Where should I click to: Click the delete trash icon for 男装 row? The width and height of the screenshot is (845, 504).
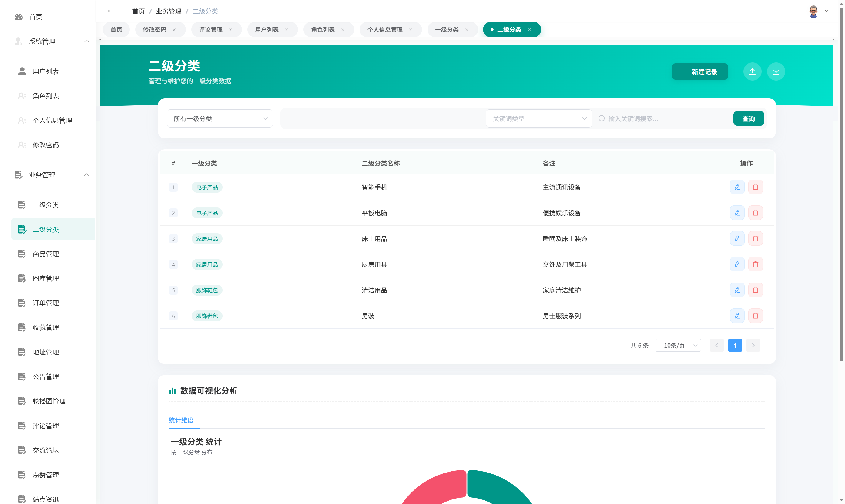[755, 316]
